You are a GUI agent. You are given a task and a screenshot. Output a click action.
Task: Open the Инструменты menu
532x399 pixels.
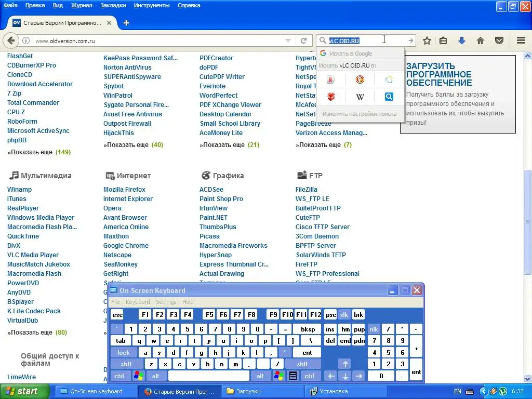152,5
